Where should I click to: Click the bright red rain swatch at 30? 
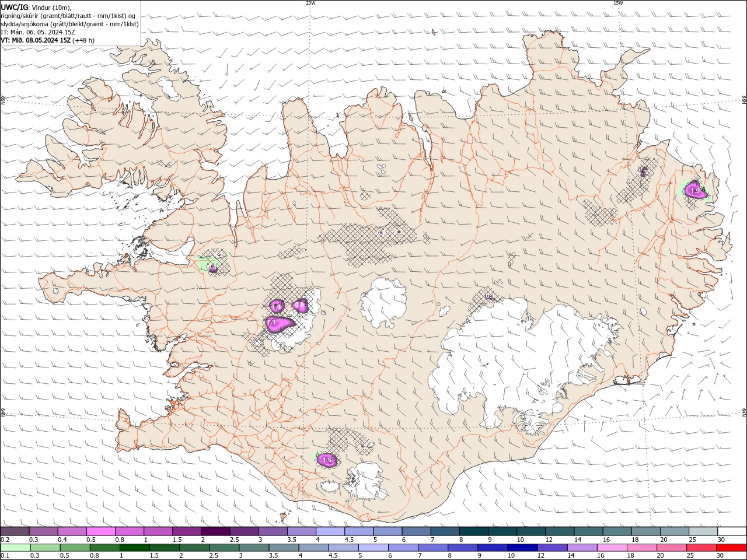[732, 548]
